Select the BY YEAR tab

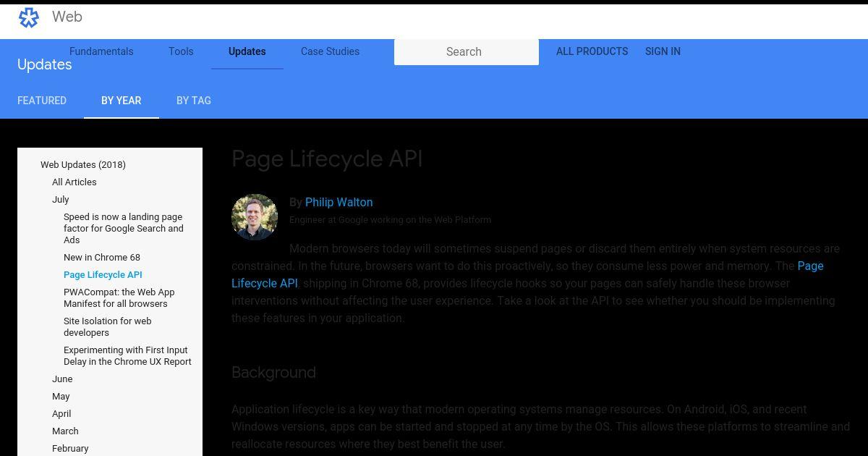(122, 101)
